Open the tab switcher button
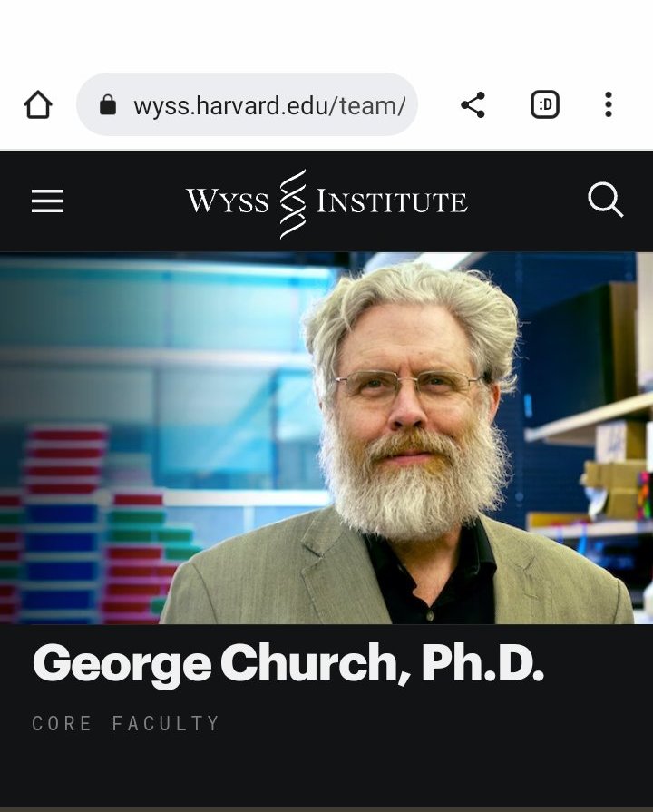This screenshot has width=653, height=812. pos(545,104)
